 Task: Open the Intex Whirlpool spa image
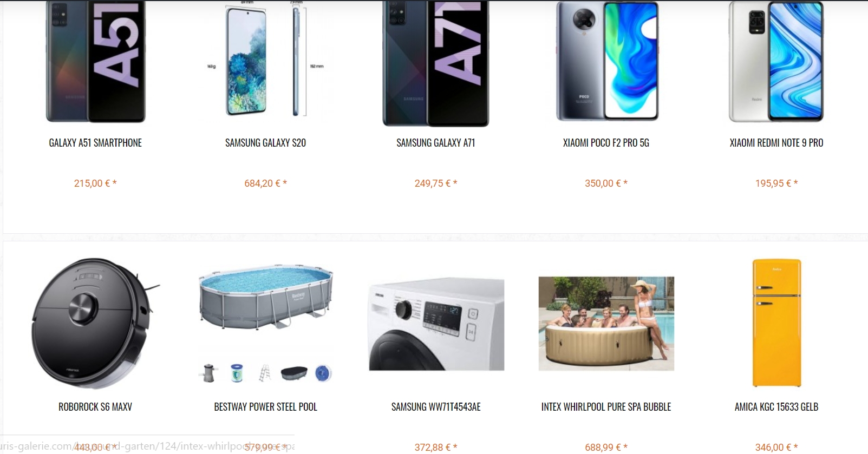coord(606,324)
